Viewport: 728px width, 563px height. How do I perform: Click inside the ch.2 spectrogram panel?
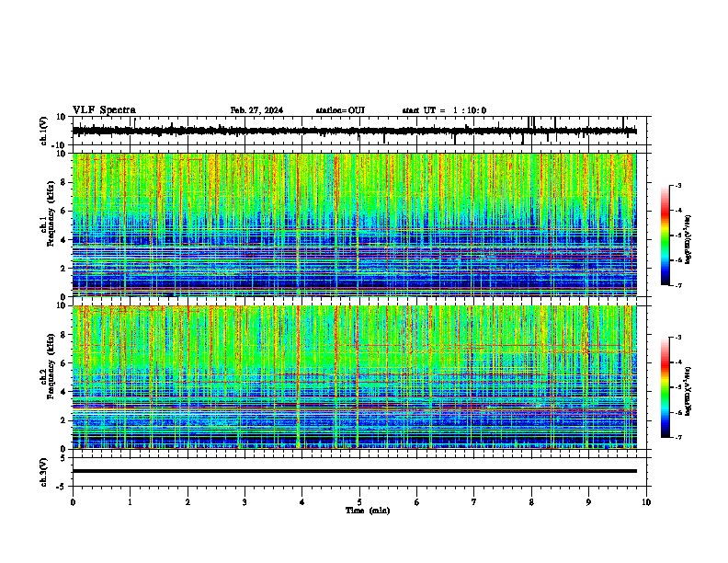coord(354,377)
